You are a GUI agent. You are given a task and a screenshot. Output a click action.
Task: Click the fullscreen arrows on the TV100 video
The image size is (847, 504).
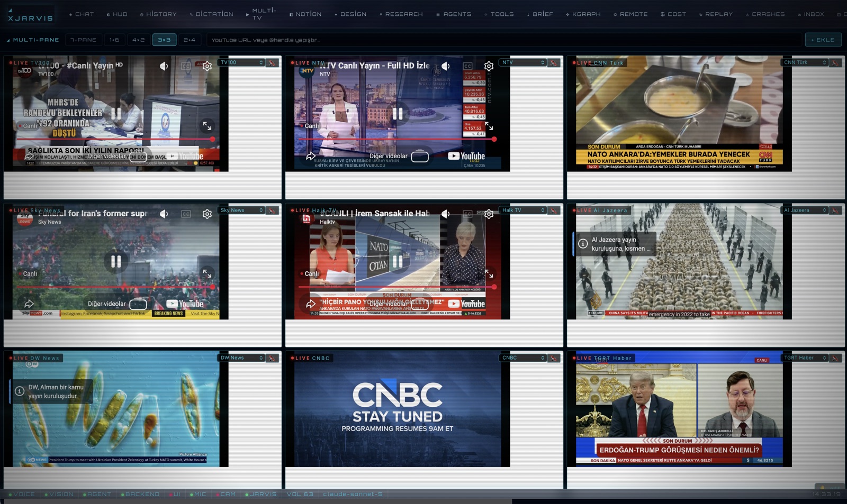(x=207, y=126)
